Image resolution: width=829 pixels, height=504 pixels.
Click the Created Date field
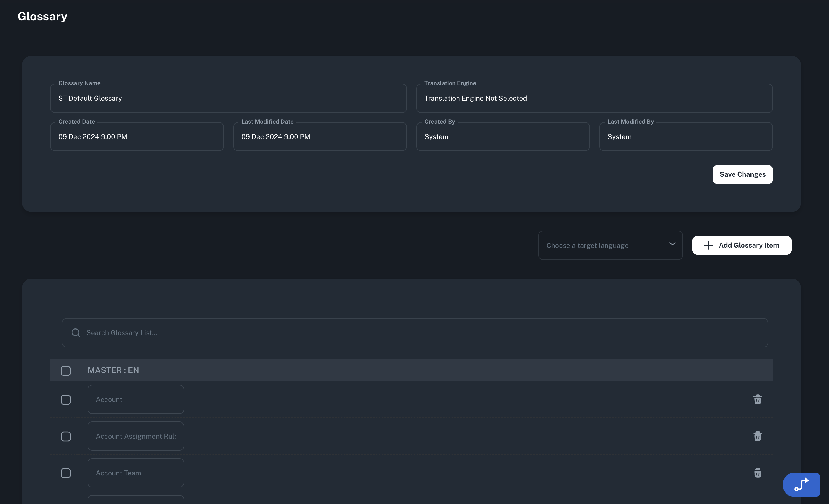coord(137,136)
